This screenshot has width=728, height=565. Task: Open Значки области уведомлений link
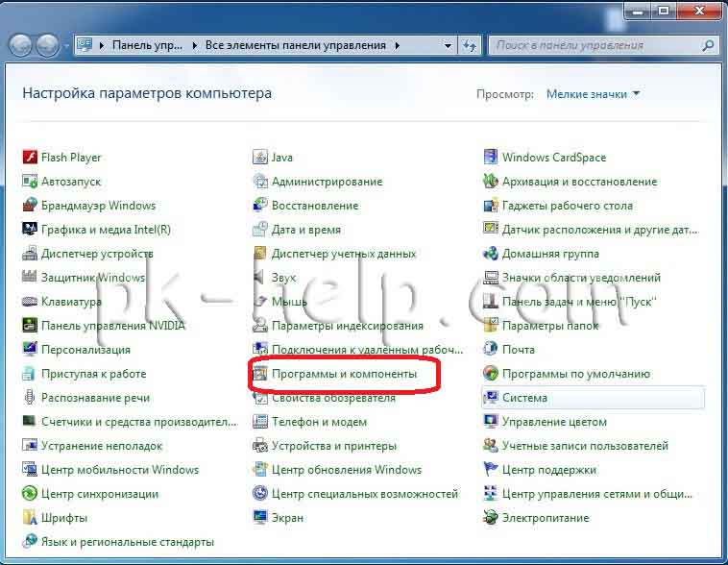581,278
